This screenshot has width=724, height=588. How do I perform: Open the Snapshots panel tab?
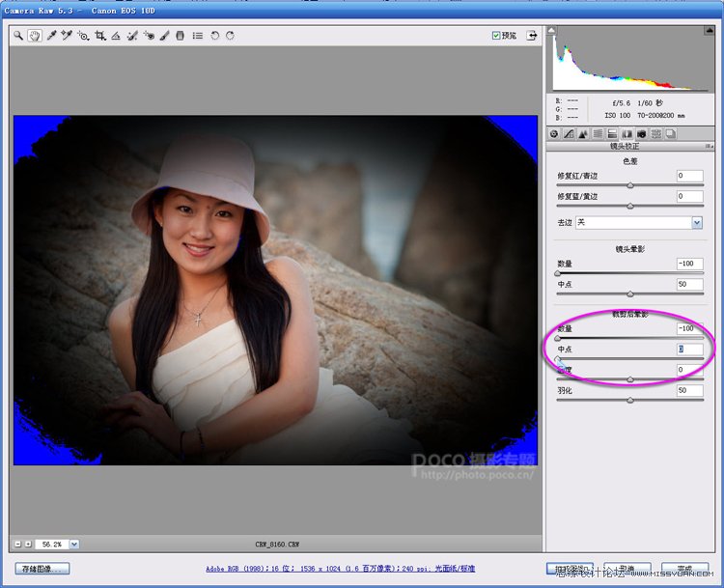pos(671,134)
